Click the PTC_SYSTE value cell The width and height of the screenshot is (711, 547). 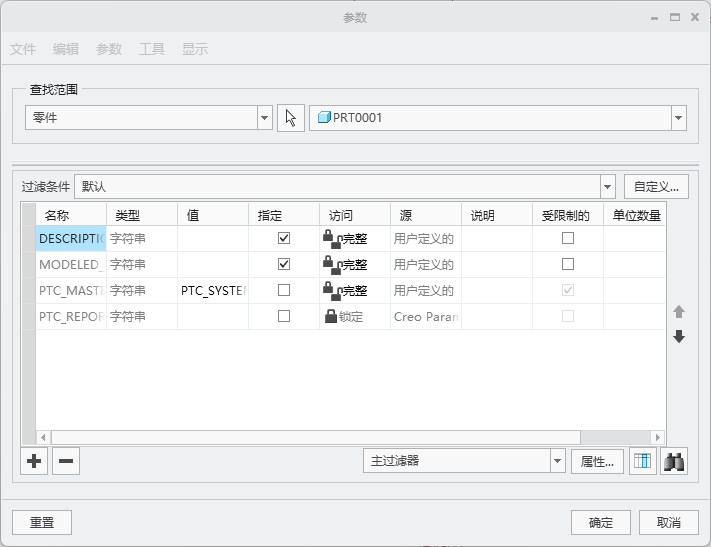coord(213,290)
